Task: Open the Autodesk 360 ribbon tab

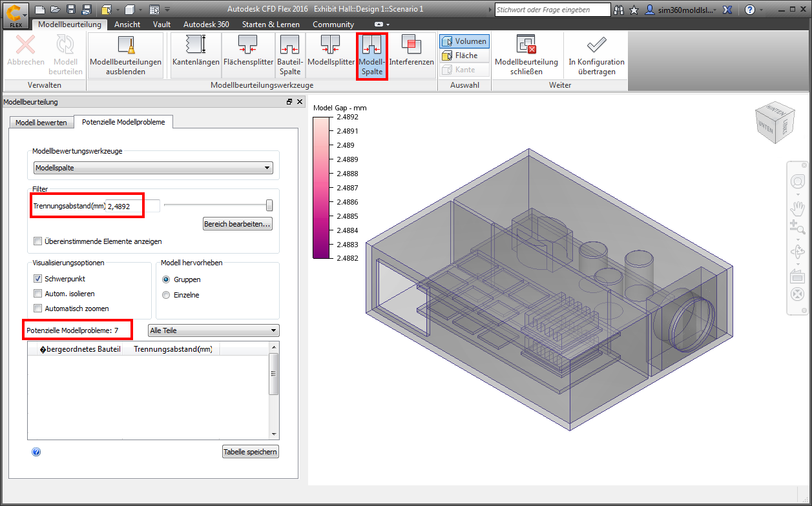Action: [x=206, y=24]
